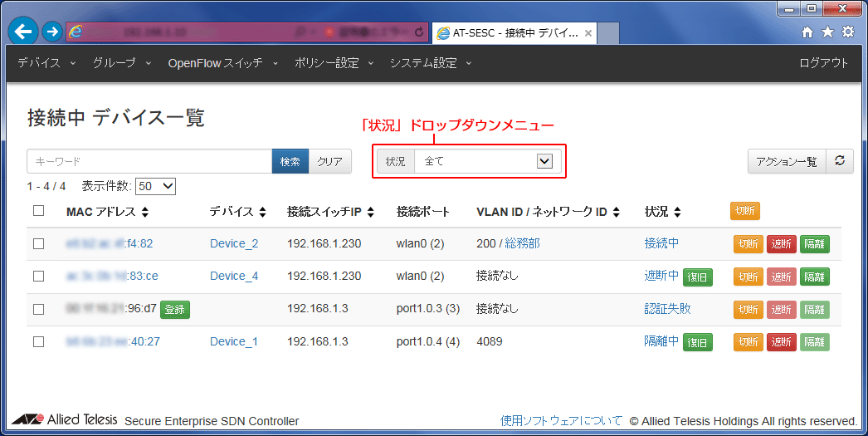Click the 接続中 status link
The height and width of the screenshot is (436, 868).
click(x=661, y=243)
